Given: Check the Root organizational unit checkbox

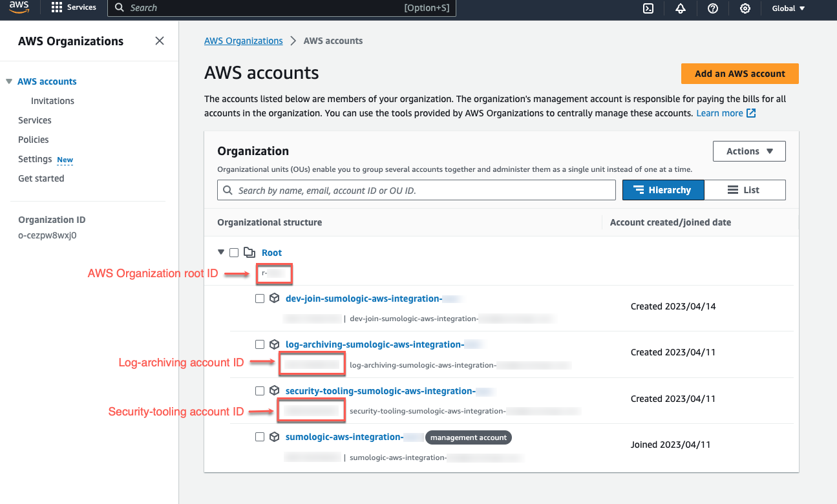Looking at the screenshot, I should 234,252.
